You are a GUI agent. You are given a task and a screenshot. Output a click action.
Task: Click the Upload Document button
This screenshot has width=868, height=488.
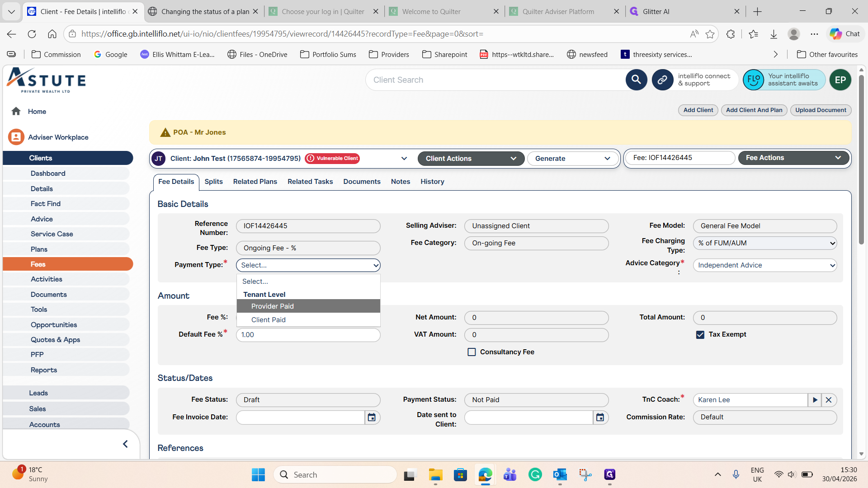point(821,110)
